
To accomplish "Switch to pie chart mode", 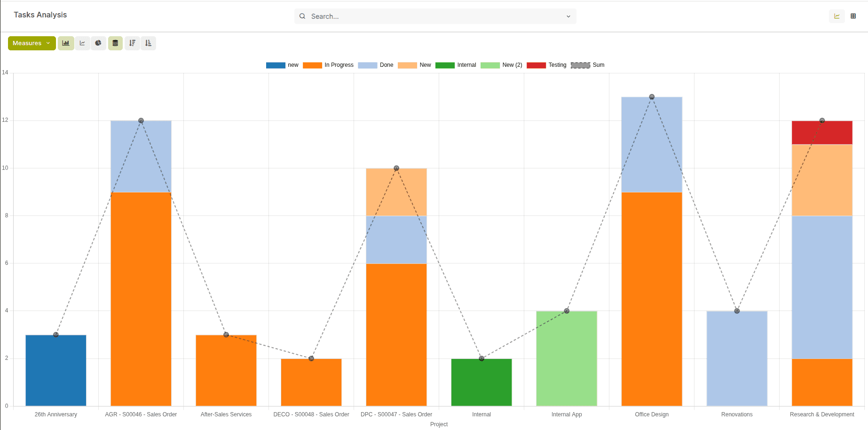I will coord(99,43).
